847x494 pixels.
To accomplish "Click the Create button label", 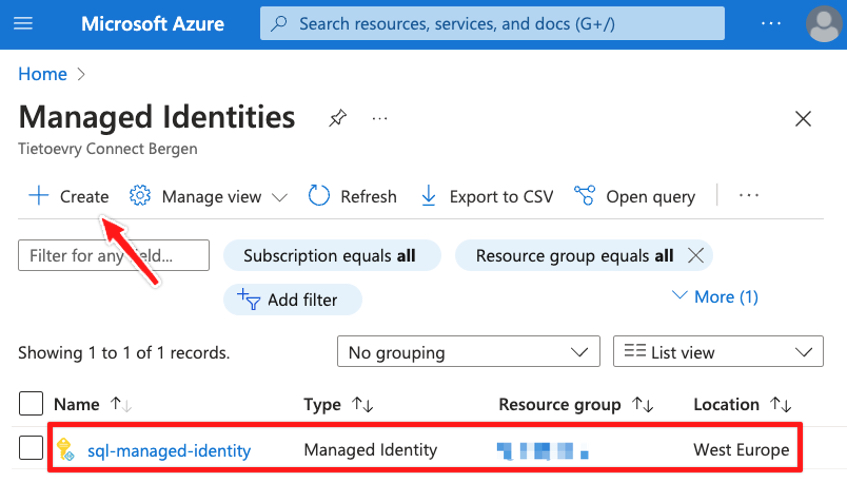I will [x=84, y=197].
